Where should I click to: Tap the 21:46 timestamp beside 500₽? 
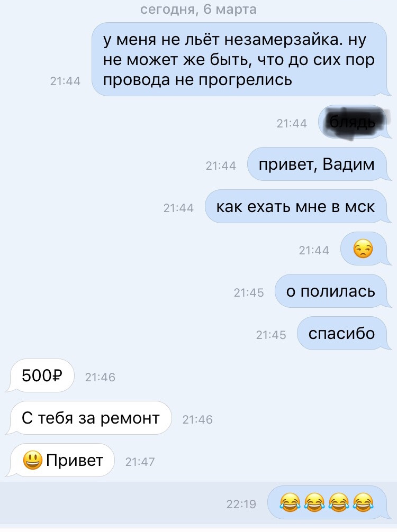pos(100,377)
